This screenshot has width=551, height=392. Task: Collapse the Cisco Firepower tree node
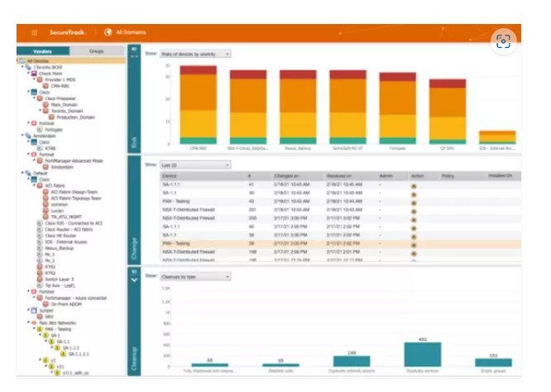coord(35,98)
